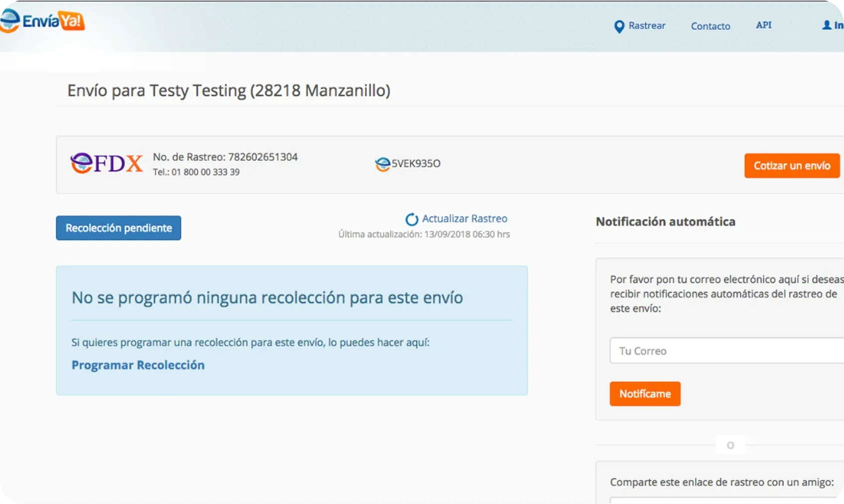Open the Rastrear menu item
Screen dimensions: 844x504
pyautogui.click(x=646, y=26)
